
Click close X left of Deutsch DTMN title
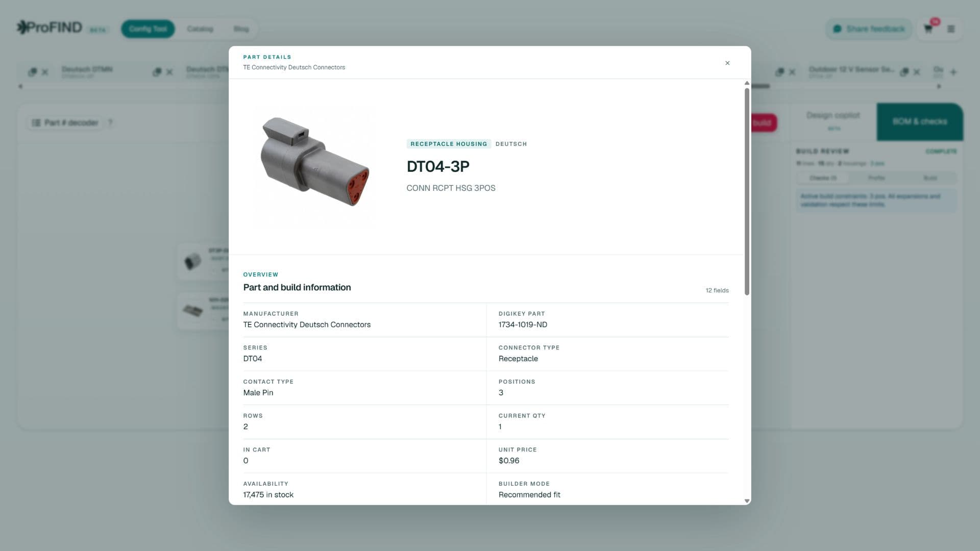(x=45, y=72)
